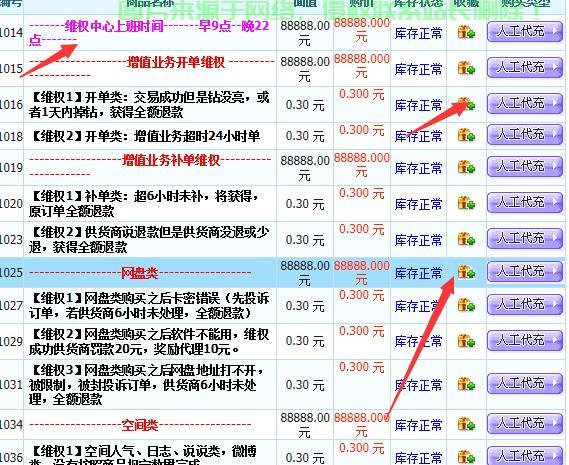This screenshot has width=569, height=465.
Task: Click 人工代充 button in row 1029
Action: 525,340
